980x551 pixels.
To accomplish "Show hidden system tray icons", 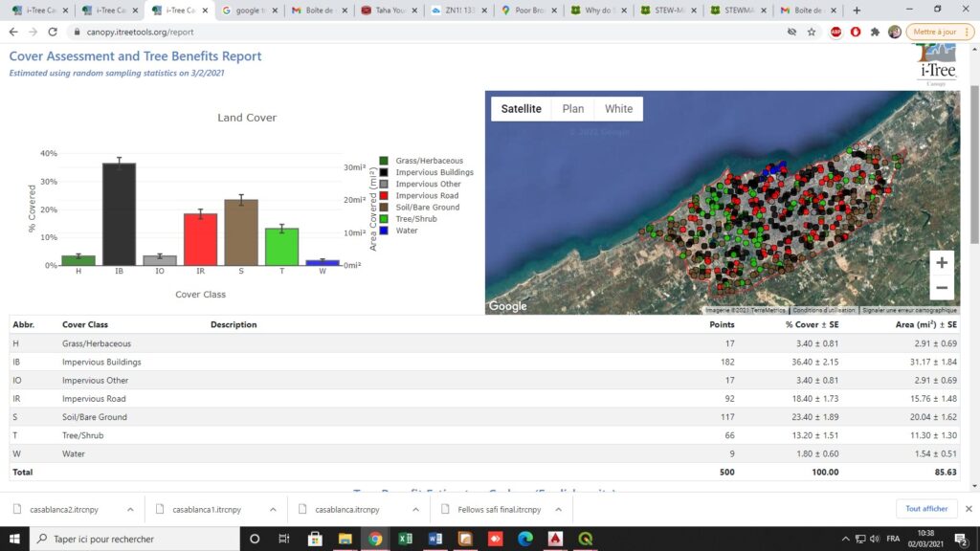I will 845,539.
